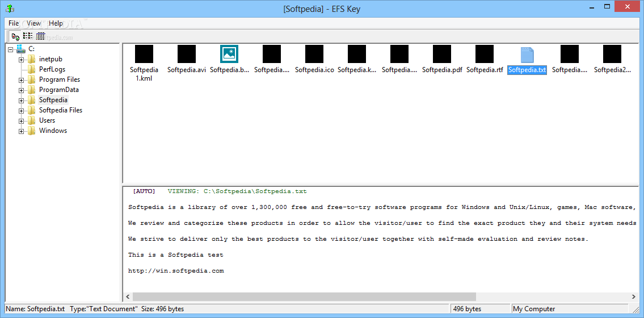Viewport: 644px width, 318px height.
Task: Select the Softpedia Files folder in tree
Action: [x=60, y=111]
